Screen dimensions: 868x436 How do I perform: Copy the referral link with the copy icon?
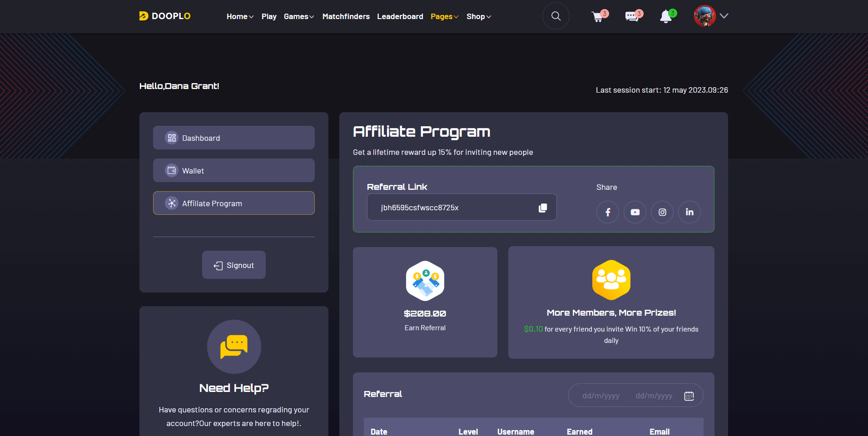coord(543,208)
